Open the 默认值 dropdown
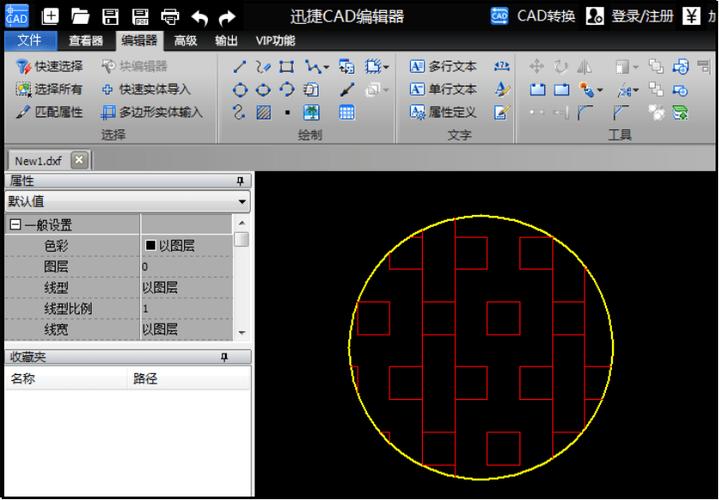Screen dimensions: 719x500 coord(242,201)
